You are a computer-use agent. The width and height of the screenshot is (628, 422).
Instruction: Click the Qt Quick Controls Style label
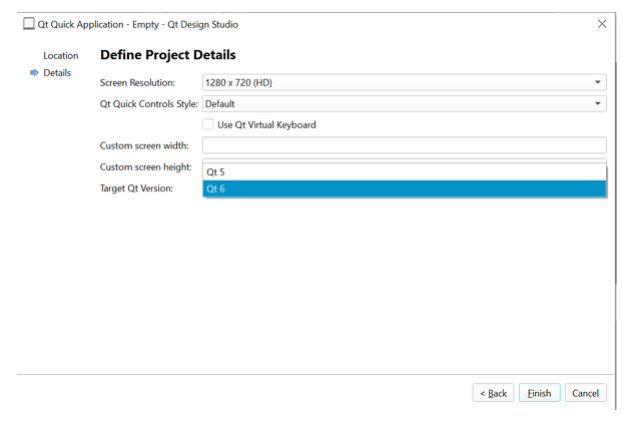pyautogui.click(x=149, y=104)
